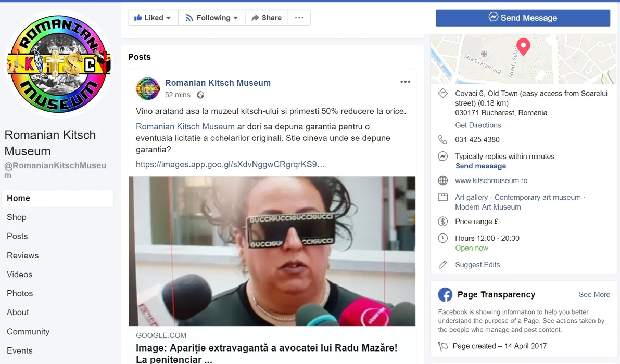Visit the www.kitschmuseum.ro link

491,180
